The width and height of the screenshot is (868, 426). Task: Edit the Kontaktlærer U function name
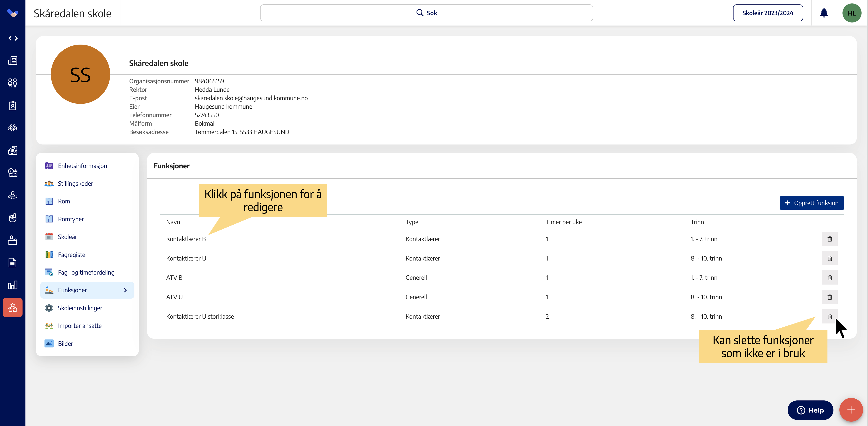186,258
